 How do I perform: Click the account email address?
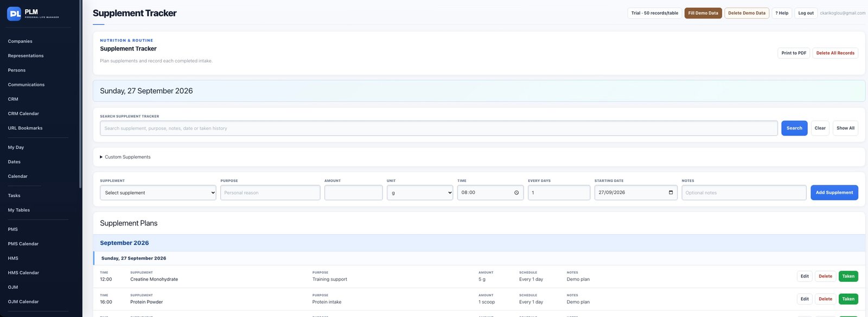click(x=843, y=13)
